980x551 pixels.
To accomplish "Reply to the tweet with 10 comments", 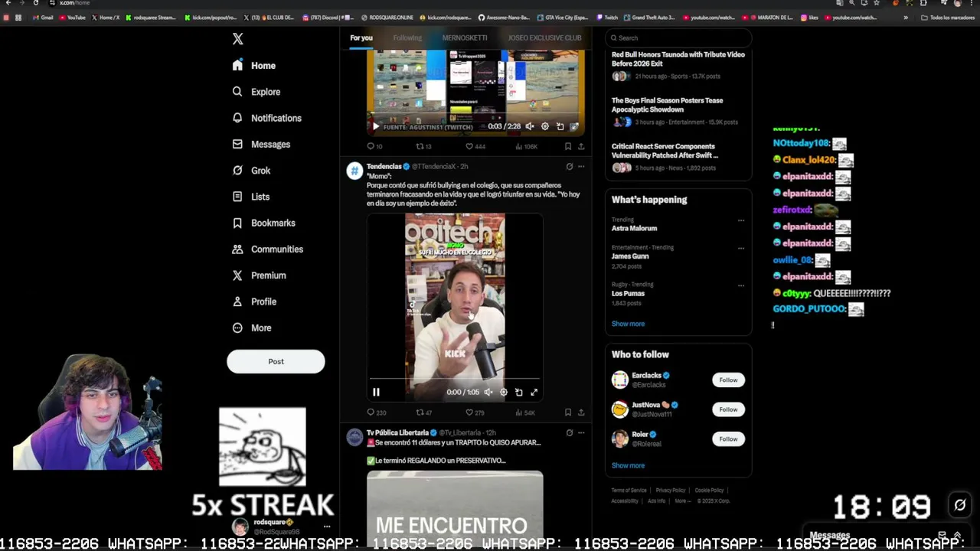I will click(x=374, y=146).
